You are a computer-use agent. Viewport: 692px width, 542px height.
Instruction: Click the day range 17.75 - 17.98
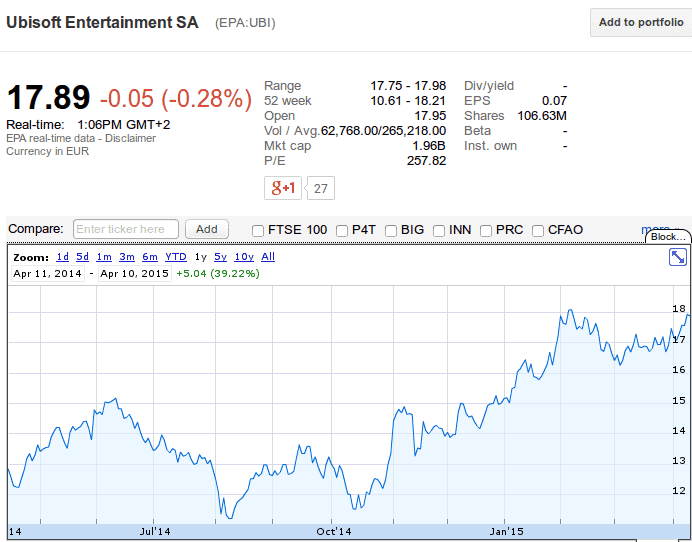pos(408,86)
